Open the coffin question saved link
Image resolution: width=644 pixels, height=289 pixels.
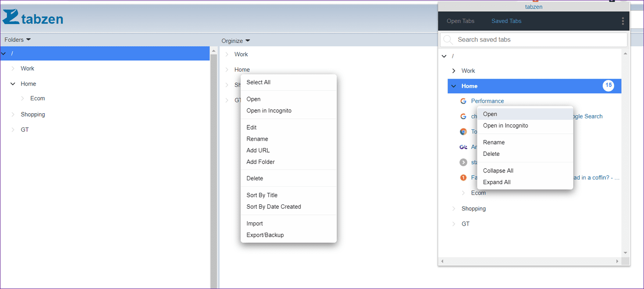(596, 178)
